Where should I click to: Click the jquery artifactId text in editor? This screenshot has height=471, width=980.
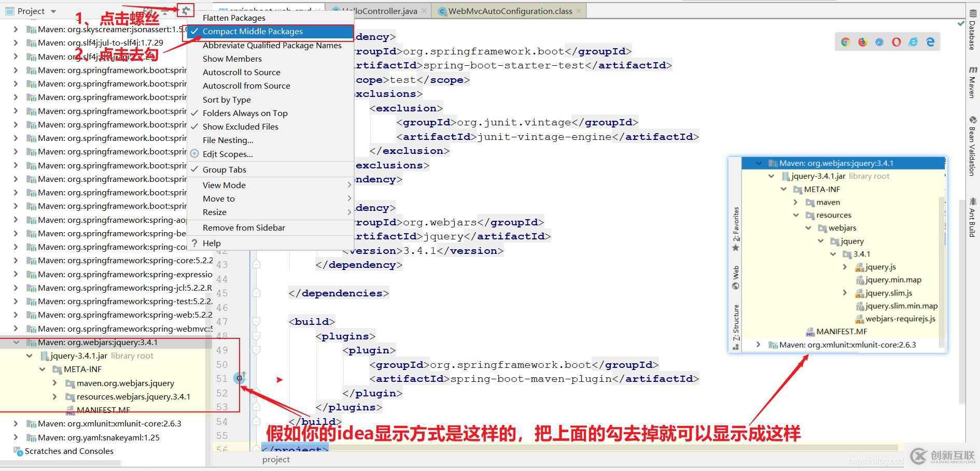coord(443,236)
